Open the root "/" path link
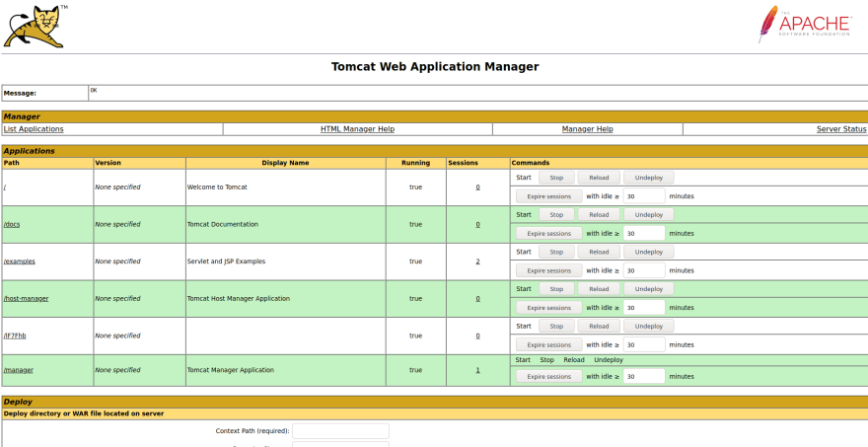The image size is (868, 447). (x=5, y=187)
